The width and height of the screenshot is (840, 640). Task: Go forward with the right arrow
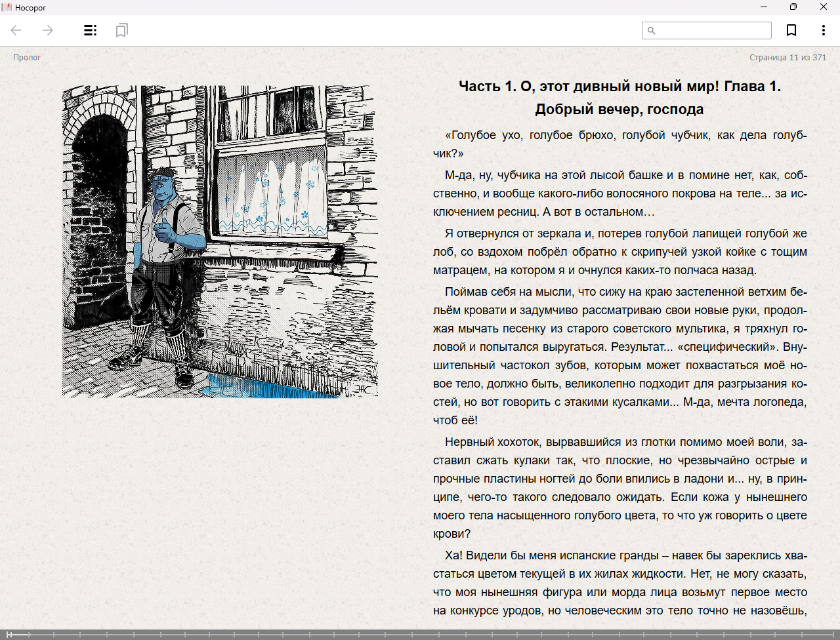48,30
